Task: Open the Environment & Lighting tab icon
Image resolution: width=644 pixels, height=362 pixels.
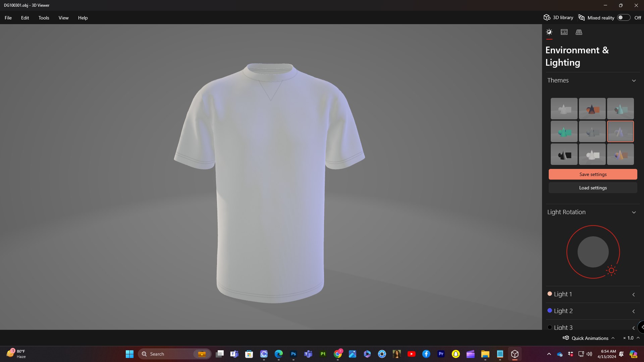Action: click(x=549, y=32)
